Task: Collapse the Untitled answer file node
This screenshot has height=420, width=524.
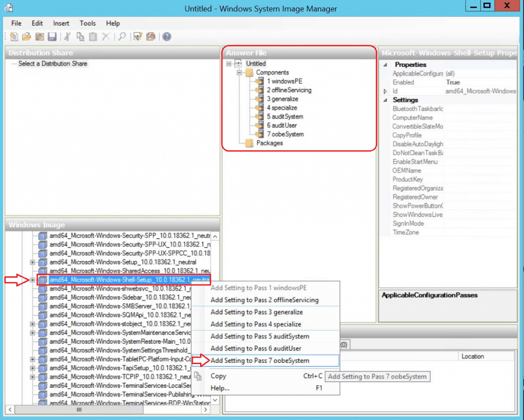Action: (229, 63)
